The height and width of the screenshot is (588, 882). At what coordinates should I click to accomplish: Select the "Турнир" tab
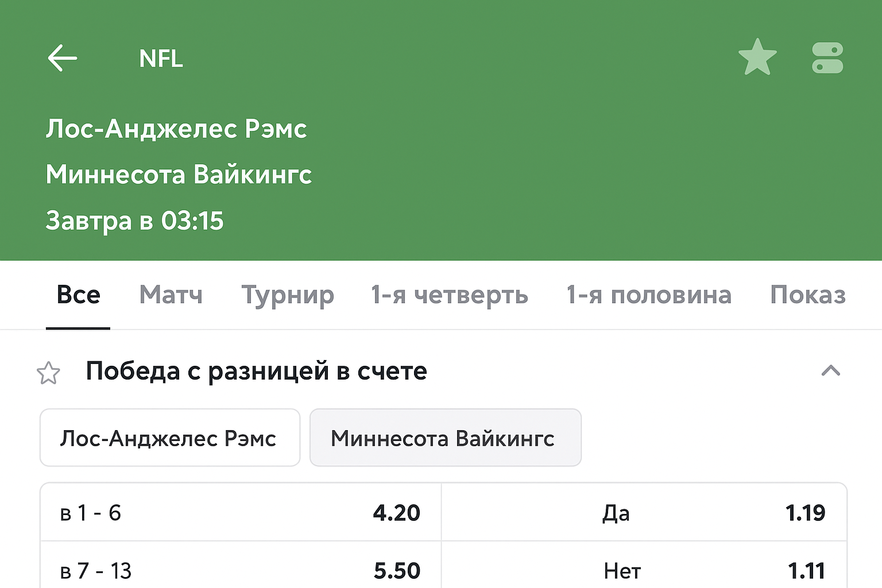pos(287,295)
